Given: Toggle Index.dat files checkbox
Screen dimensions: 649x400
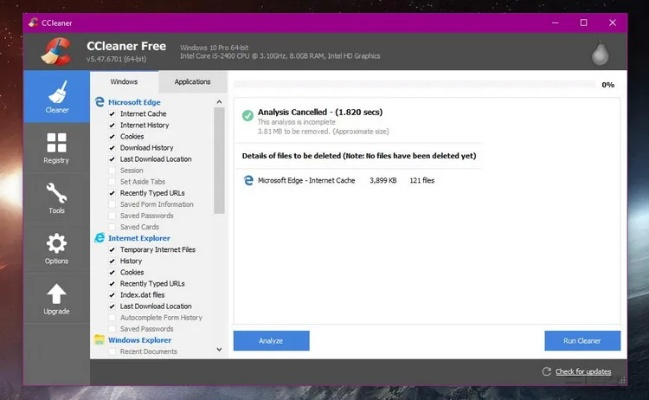Looking at the screenshot, I should click(x=112, y=295).
